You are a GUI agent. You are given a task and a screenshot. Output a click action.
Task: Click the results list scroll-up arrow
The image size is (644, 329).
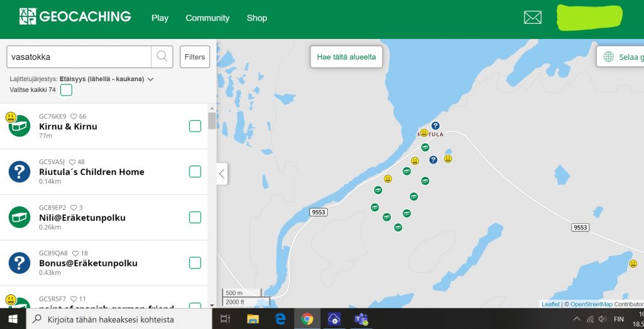[212, 108]
